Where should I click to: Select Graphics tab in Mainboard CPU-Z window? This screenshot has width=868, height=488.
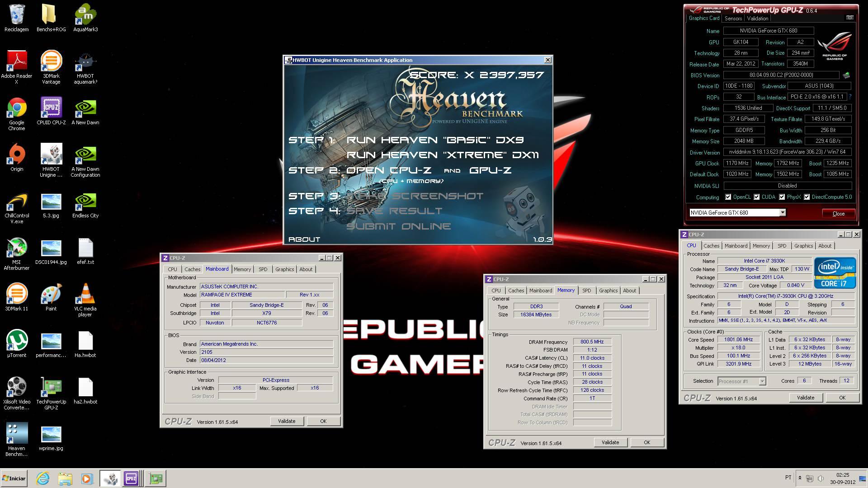(284, 269)
